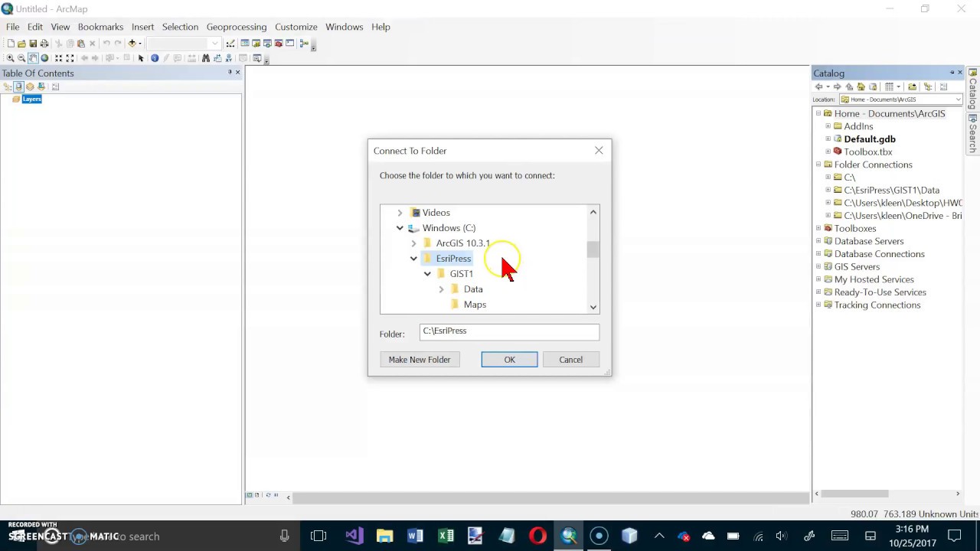
Task: Expand the Videos folder chevron
Action: point(400,213)
